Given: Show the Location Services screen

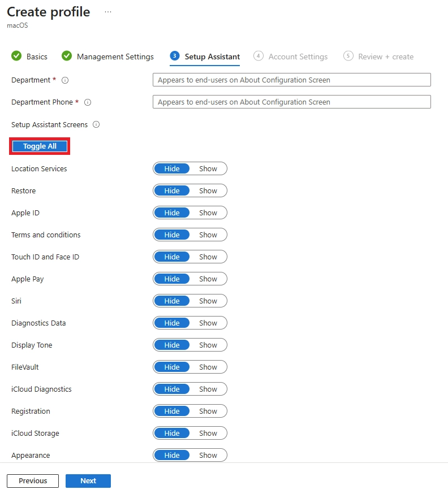Looking at the screenshot, I should coord(208,168).
